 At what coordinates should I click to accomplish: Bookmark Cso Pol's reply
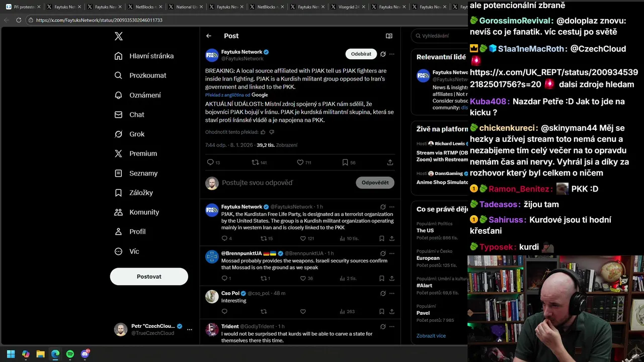click(x=382, y=312)
